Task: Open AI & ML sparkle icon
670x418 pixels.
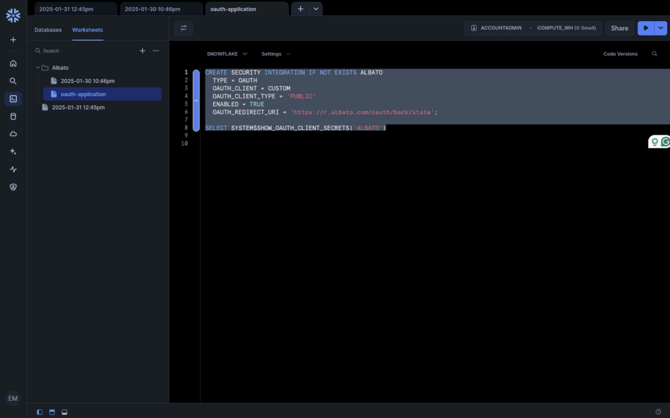Action: coord(13,152)
